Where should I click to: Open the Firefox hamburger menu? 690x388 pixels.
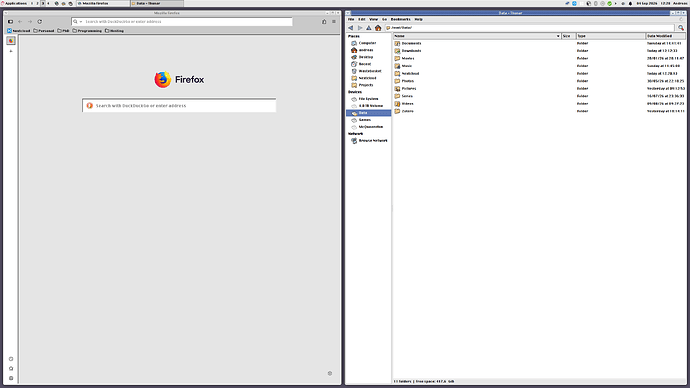click(334, 22)
